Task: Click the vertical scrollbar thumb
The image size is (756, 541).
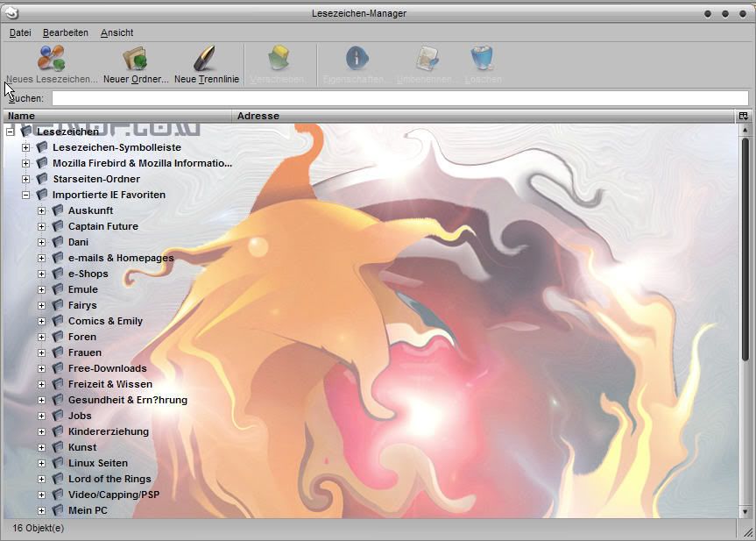Action: click(745, 248)
